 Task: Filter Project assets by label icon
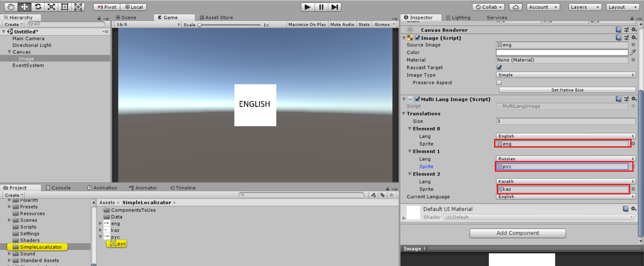[382, 195]
